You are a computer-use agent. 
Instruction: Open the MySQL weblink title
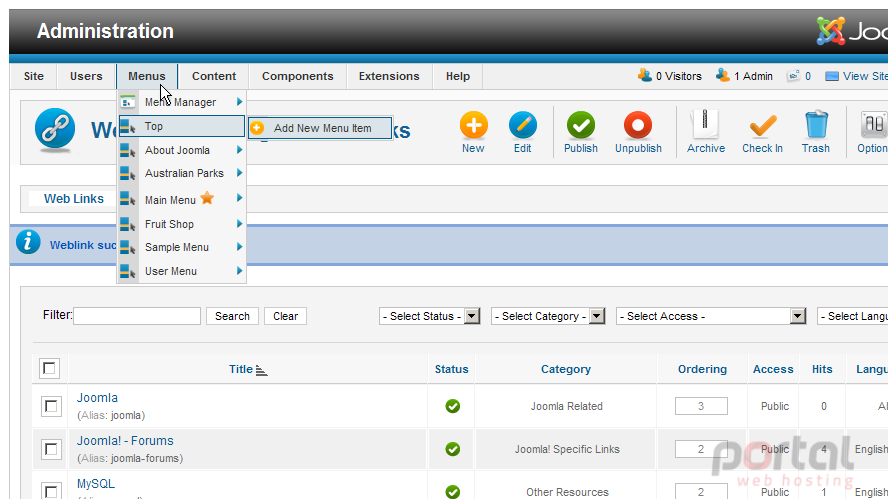(96, 484)
